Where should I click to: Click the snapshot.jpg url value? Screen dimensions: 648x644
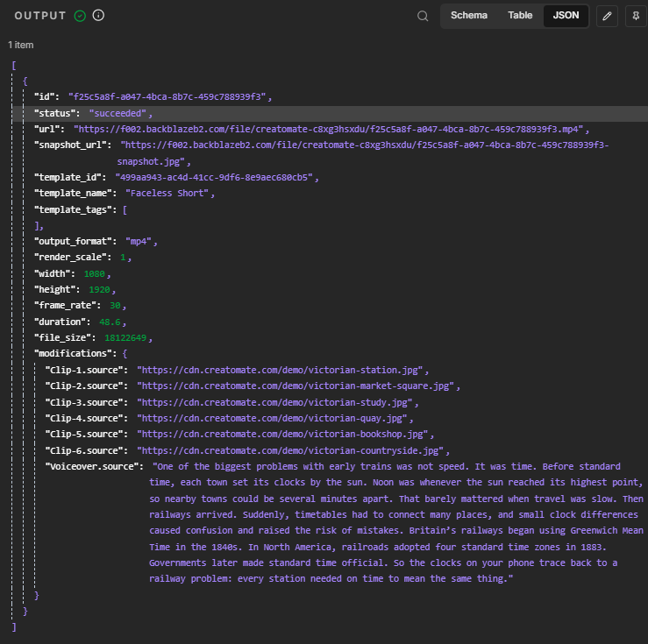pyautogui.click(x=363, y=153)
